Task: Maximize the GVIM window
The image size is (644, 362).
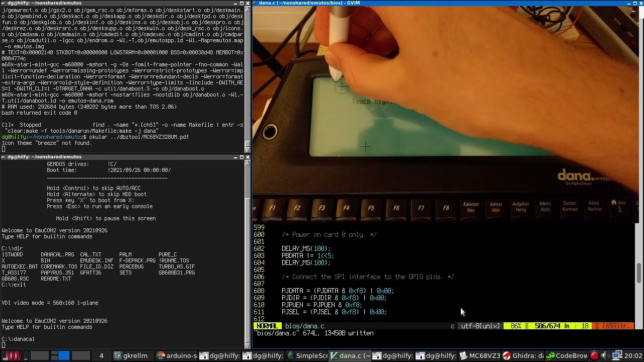Action: (636, 3)
